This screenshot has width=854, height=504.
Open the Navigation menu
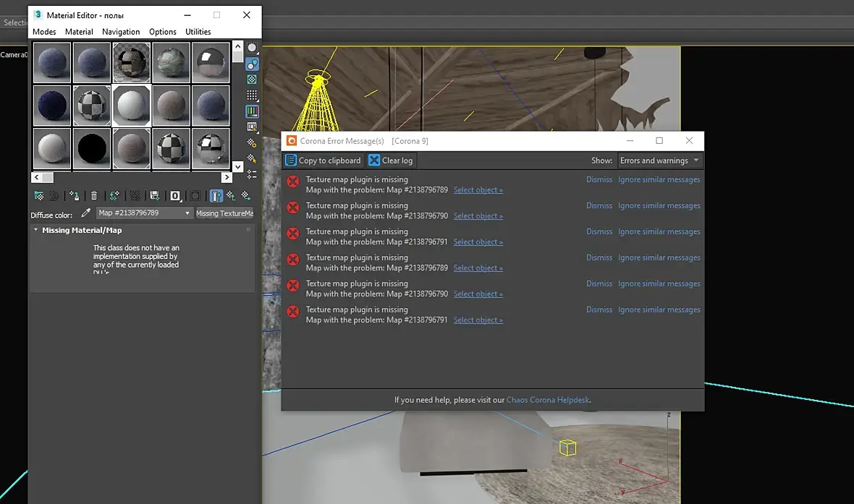point(121,32)
